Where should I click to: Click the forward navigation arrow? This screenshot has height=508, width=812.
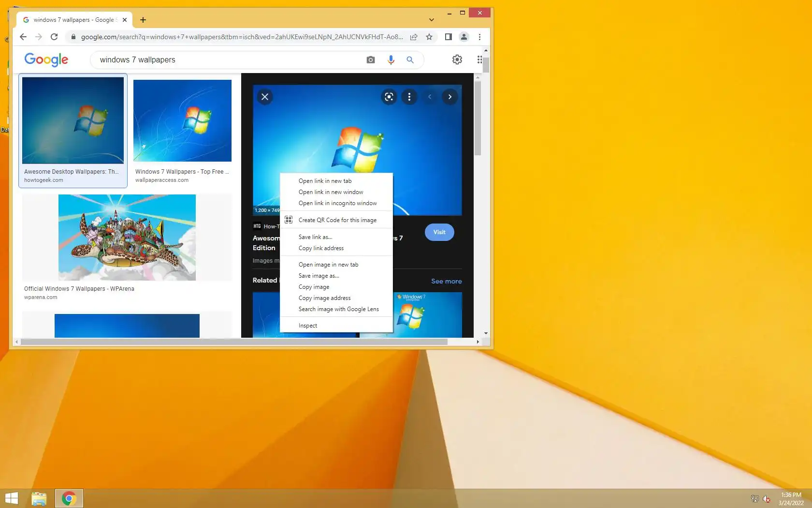[x=39, y=37]
